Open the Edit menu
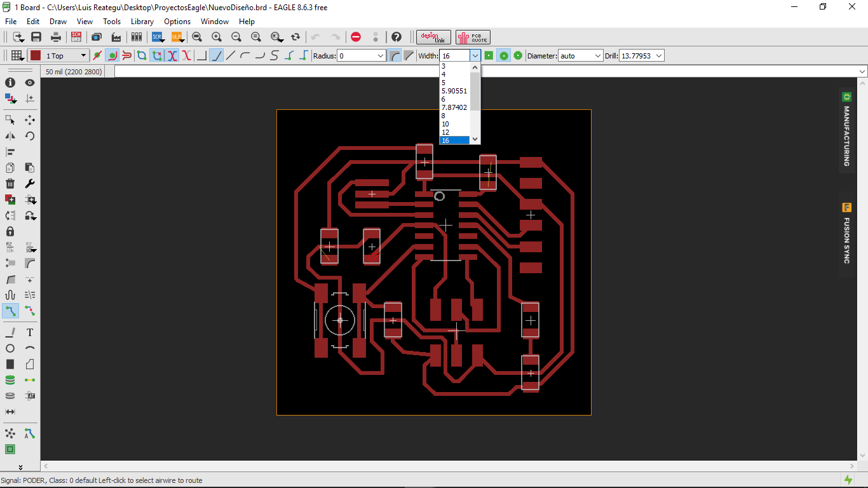 coord(33,22)
